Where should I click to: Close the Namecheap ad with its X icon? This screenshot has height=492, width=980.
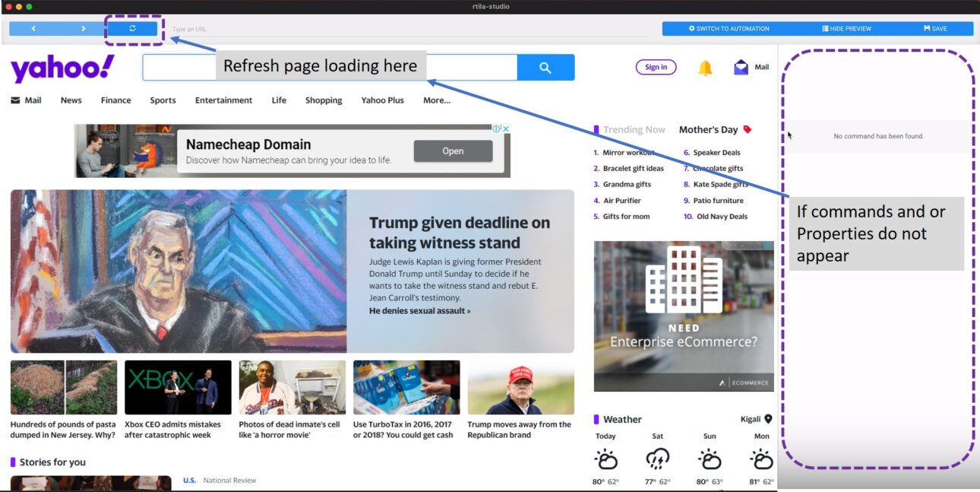click(x=505, y=129)
